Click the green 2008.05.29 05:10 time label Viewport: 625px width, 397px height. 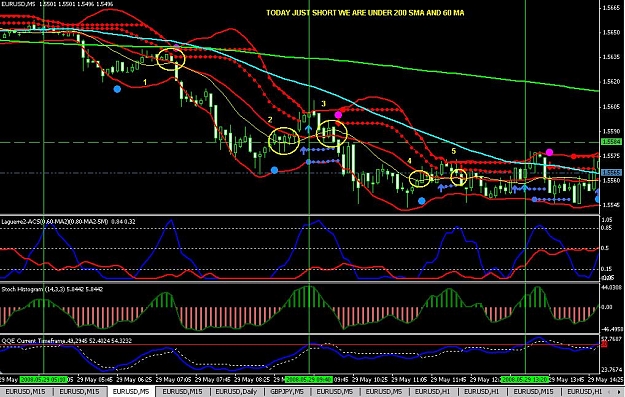(44, 379)
